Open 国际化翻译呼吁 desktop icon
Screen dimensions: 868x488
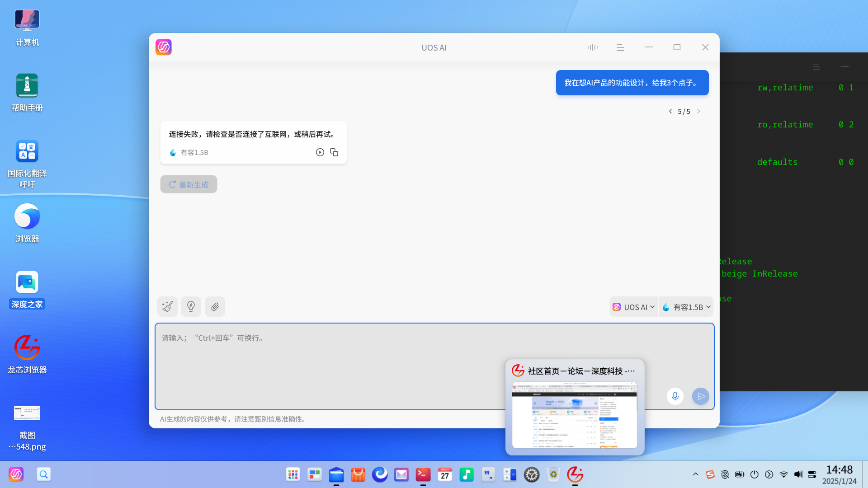click(x=27, y=164)
